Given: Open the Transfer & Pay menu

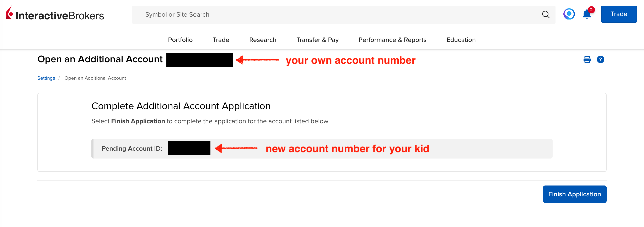Looking at the screenshot, I should pos(317,40).
